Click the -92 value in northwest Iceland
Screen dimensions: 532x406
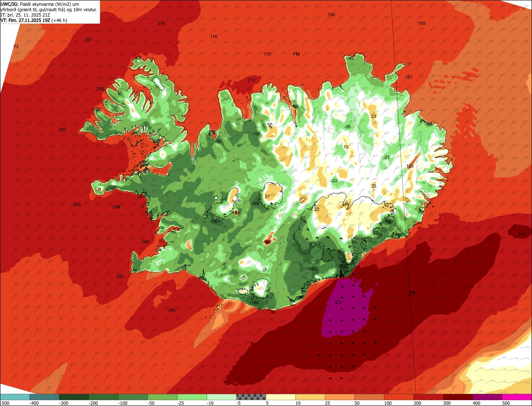click(218, 141)
